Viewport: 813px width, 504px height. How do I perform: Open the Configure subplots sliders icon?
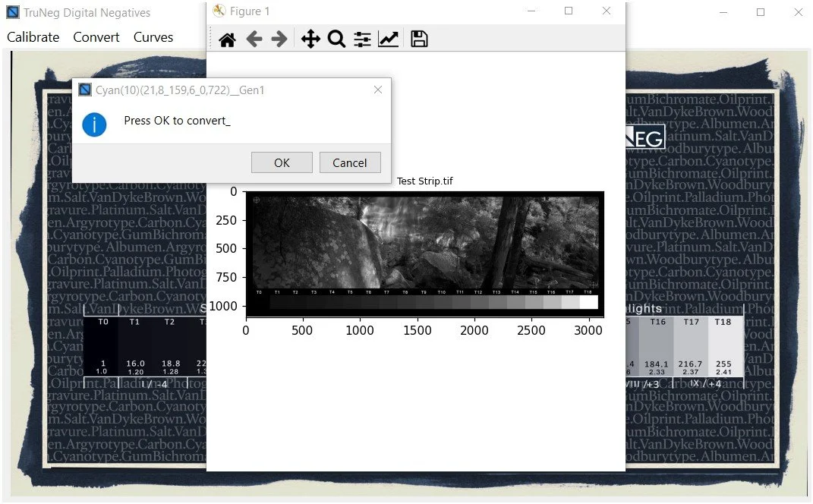(x=362, y=39)
